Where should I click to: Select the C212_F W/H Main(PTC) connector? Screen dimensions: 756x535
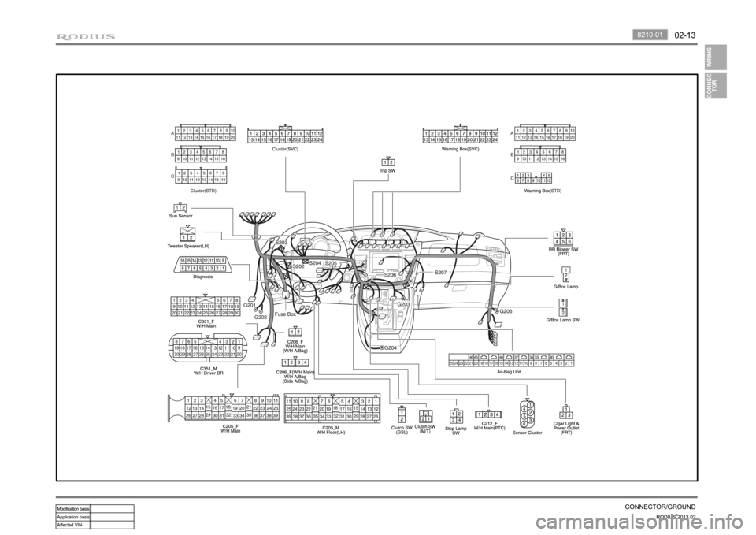point(488,414)
